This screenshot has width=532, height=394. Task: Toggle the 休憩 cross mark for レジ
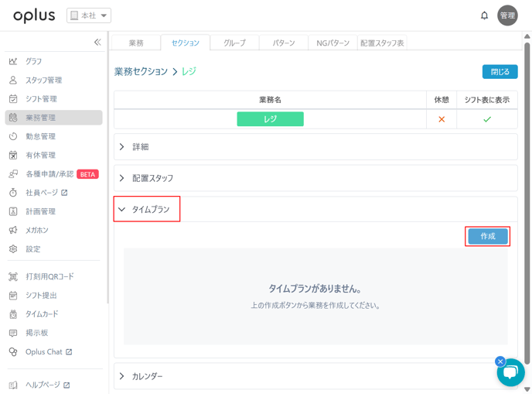pos(442,119)
